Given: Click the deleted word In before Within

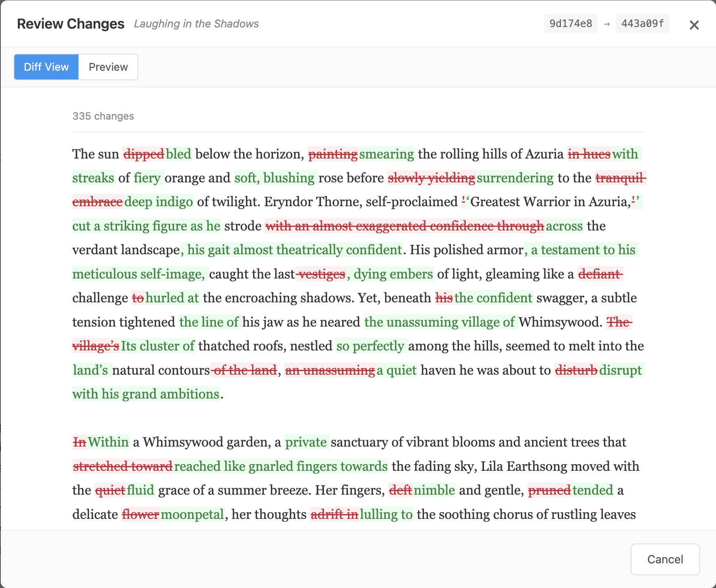Looking at the screenshot, I should [x=79, y=442].
